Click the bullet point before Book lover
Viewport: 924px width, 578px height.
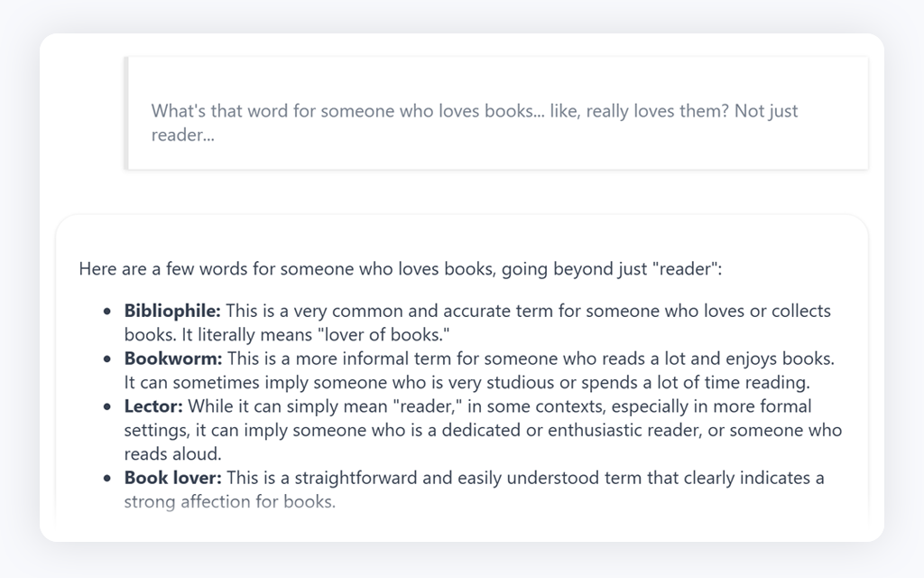point(106,479)
